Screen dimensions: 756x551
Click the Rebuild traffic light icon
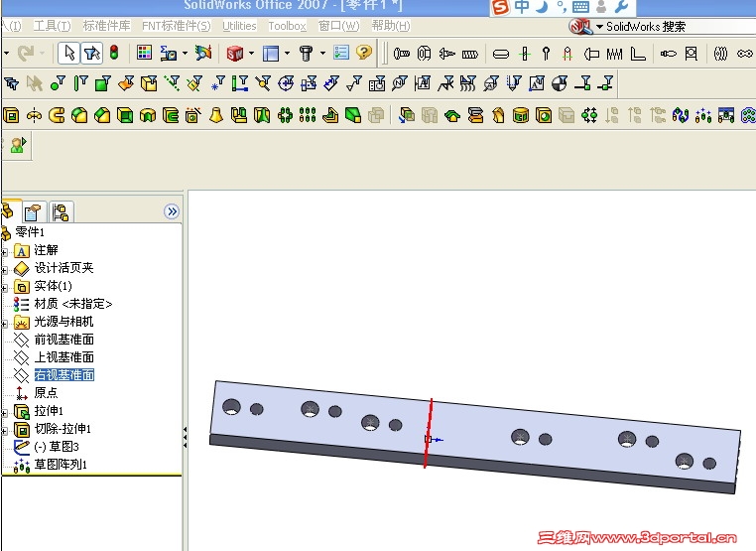pyautogui.click(x=114, y=53)
